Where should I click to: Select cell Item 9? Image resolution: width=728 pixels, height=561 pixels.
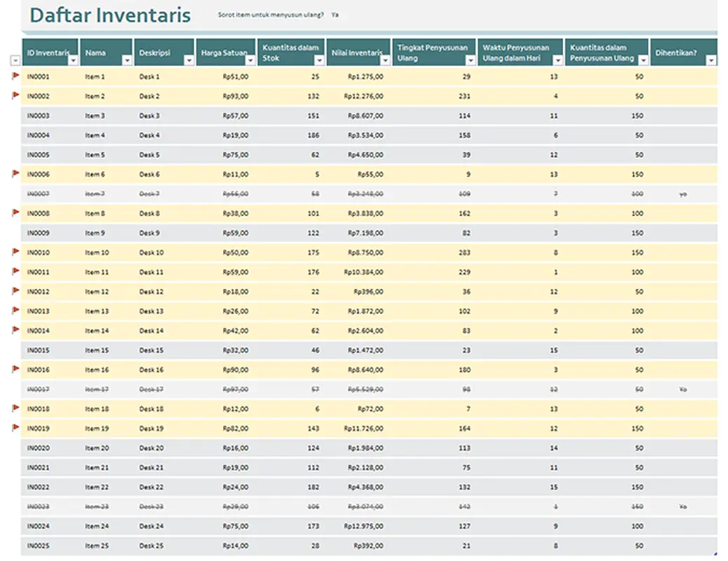tap(95, 233)
